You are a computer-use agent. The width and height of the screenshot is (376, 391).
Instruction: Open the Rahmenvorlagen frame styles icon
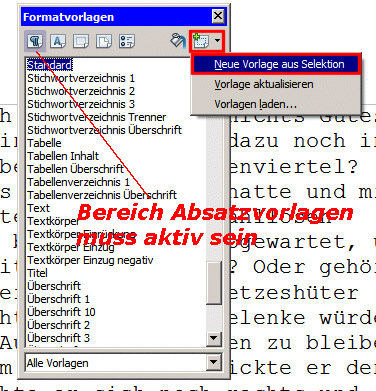[81, 41]
